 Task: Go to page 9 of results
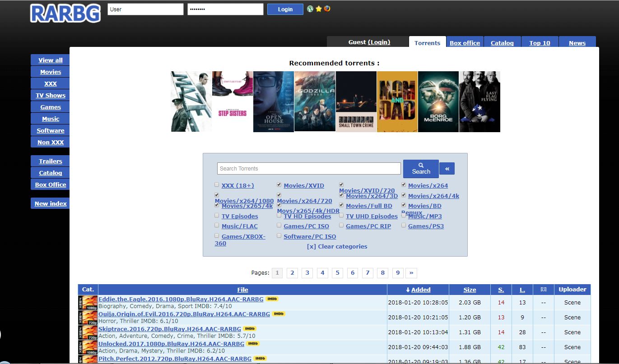pos(398,272)
